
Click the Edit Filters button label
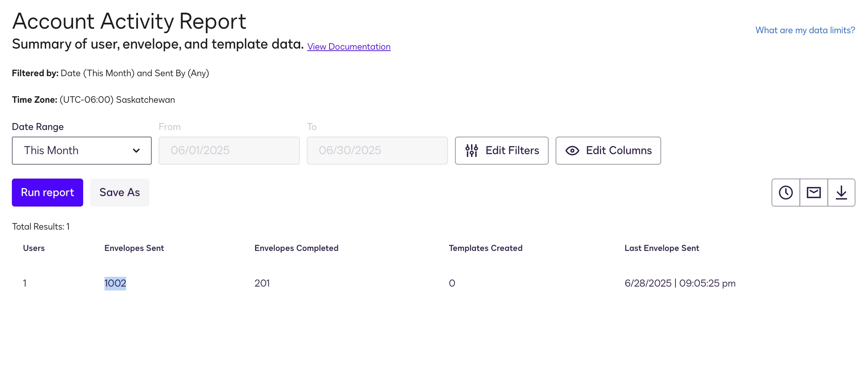pos(512,151)
